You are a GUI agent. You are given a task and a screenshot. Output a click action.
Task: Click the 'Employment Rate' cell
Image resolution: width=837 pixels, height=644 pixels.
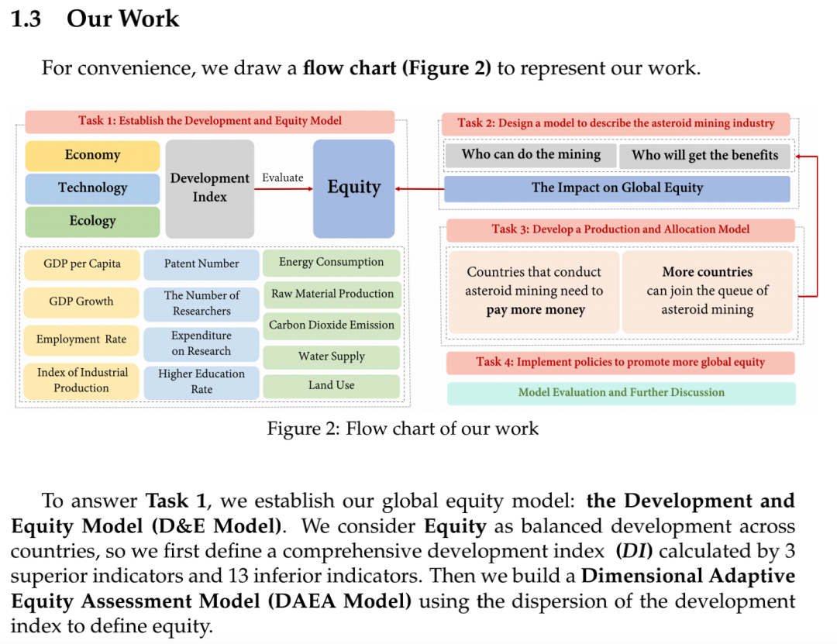(x=81, y=339)
